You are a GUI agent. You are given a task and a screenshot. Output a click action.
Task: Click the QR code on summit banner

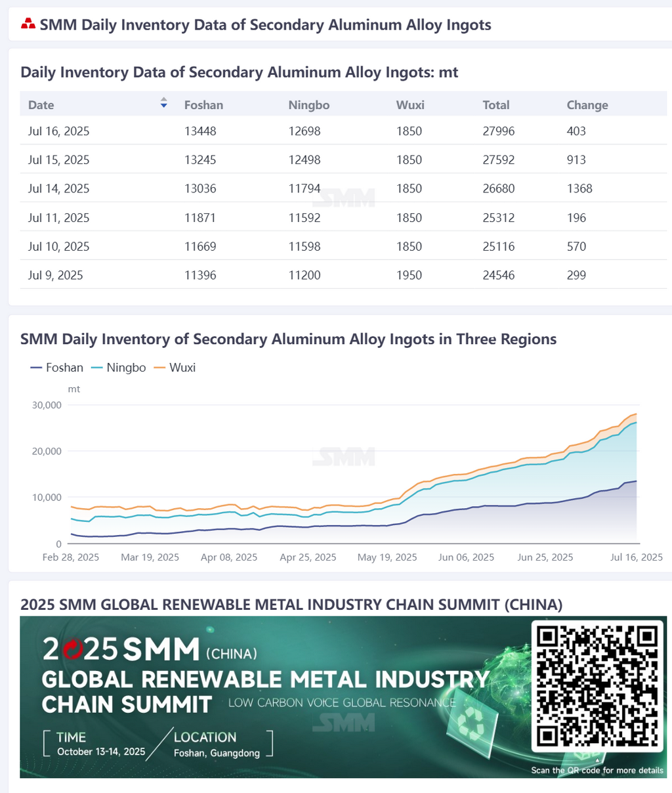click(597, 685)
